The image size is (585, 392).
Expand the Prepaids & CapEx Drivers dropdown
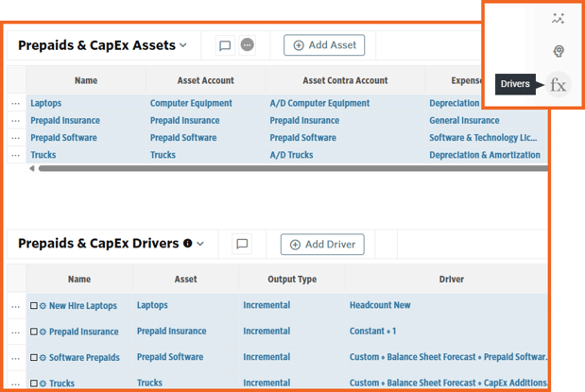coord(200,245)
